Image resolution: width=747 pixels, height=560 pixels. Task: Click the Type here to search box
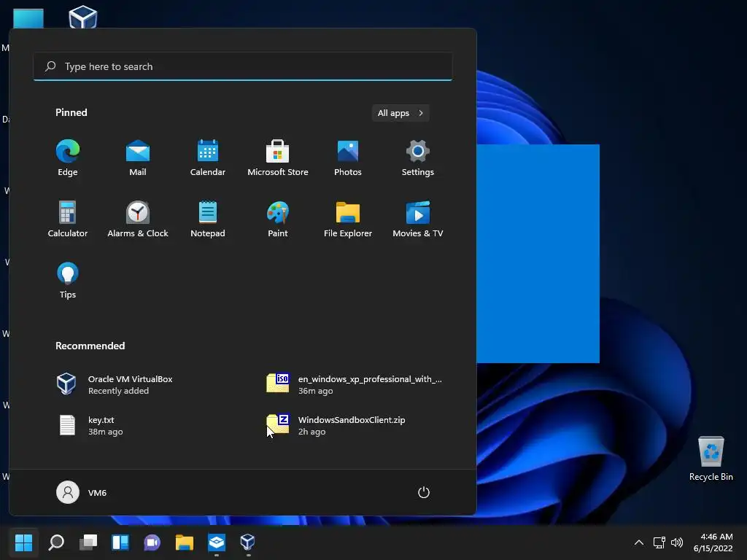[x=243, y=66]
